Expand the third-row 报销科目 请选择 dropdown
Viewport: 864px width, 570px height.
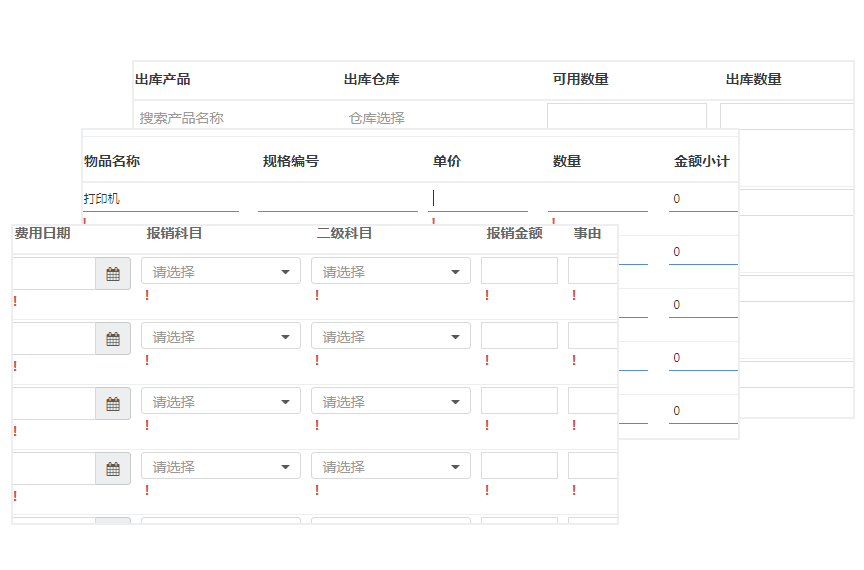[221, 401]
